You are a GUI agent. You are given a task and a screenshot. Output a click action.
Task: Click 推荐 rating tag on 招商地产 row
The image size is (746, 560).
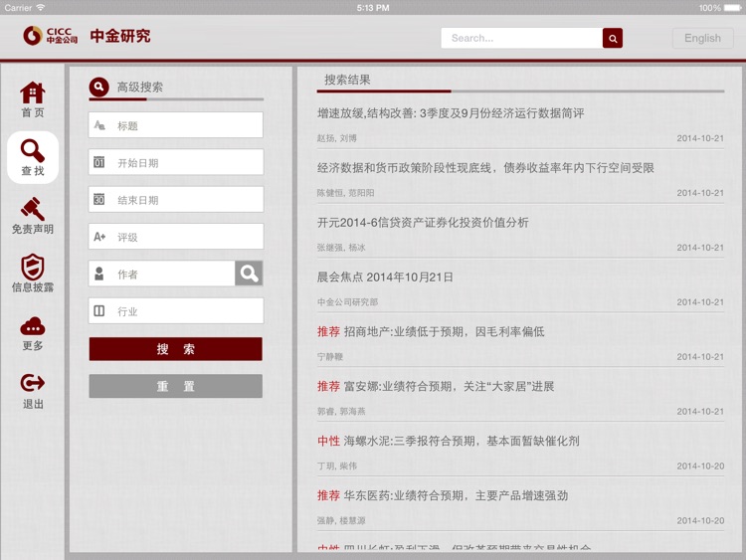coord(328,331)
